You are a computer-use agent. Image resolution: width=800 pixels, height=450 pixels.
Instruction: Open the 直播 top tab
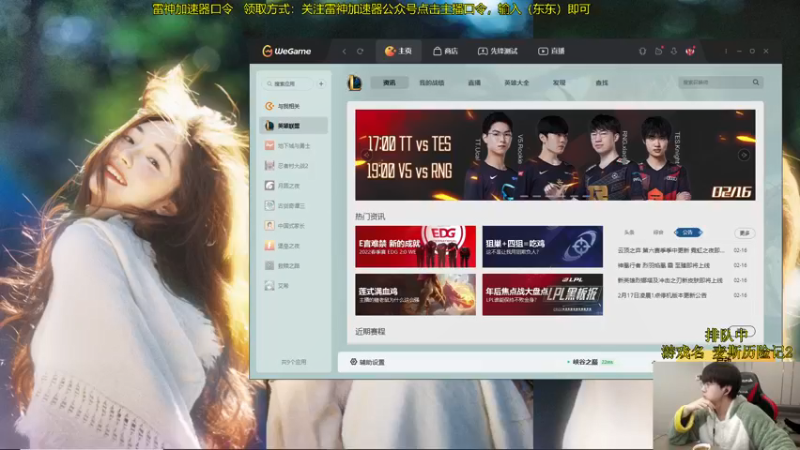click(552, 51)
